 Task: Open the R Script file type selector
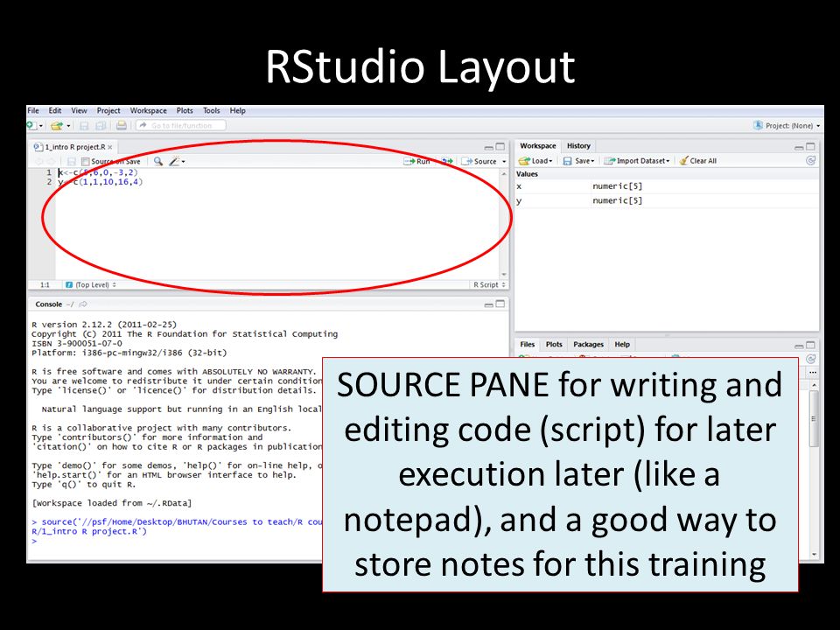point(490,285)
